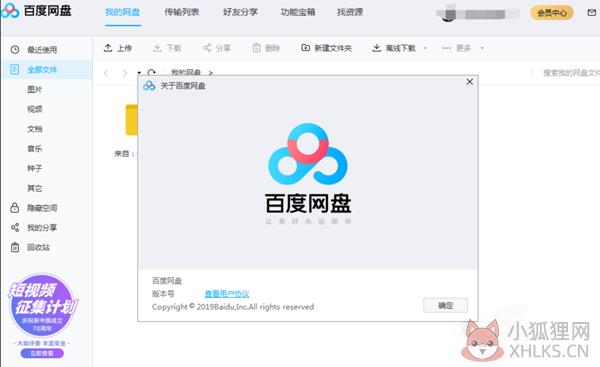Screen dimensions: 600x367
Task: Click the new folder icon in toolbar
Action: (305, 48)
